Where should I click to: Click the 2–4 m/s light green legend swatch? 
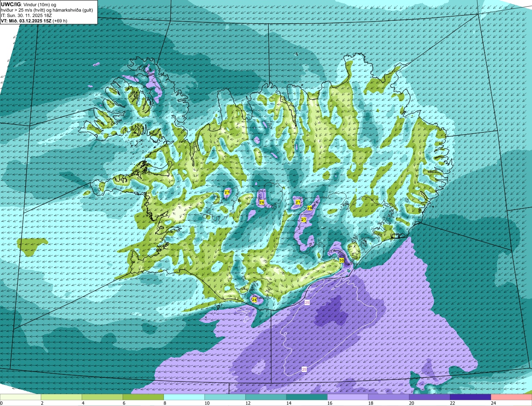[62, 397]
